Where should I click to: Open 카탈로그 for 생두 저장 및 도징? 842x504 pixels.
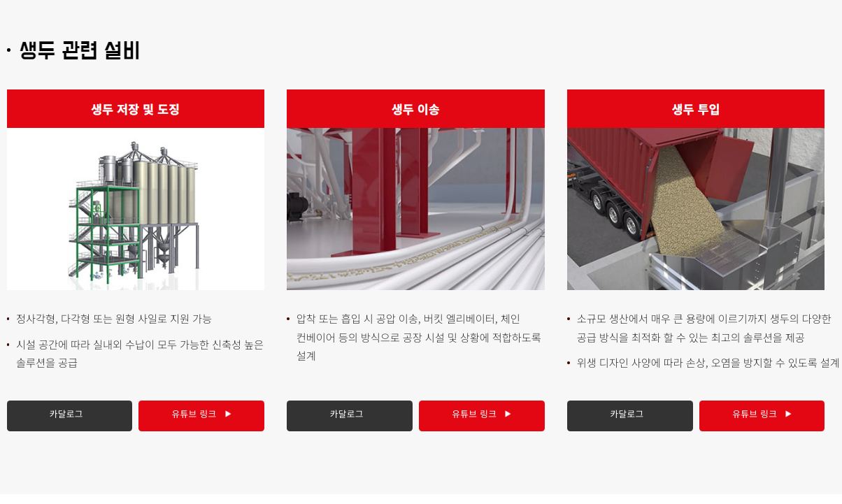tap(69, 416)
